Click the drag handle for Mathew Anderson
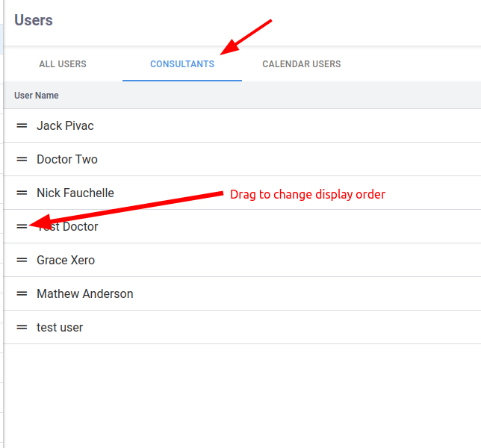This screenshot has width=481, height=448. (x=22, y=293)
